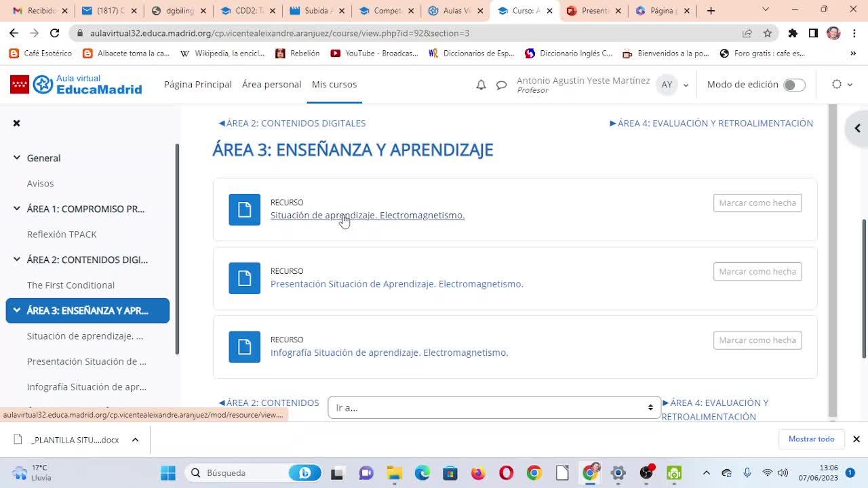Open the Ir a... jump-to dropdown
The image size is (868, 488).
(x=494, y=407)
